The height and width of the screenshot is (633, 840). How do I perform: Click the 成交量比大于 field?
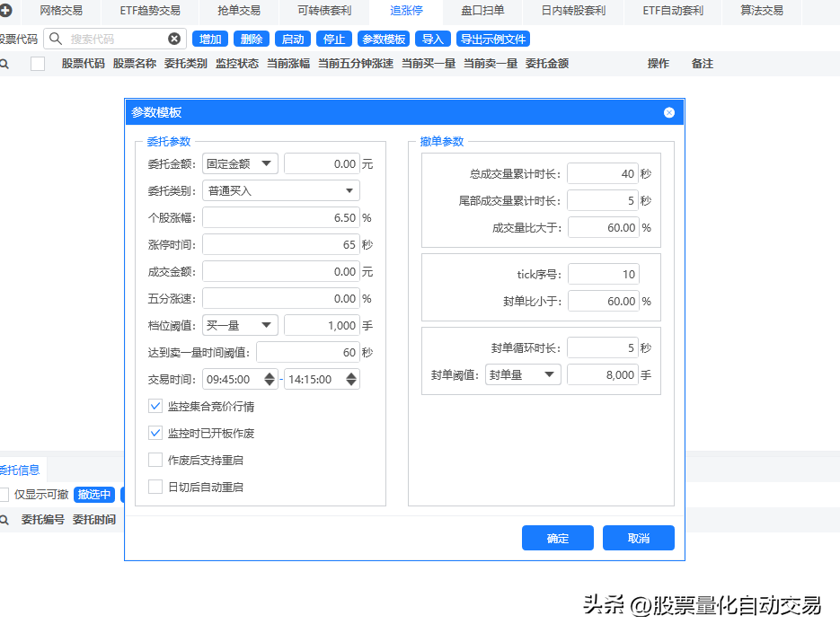tap(604, 227)
